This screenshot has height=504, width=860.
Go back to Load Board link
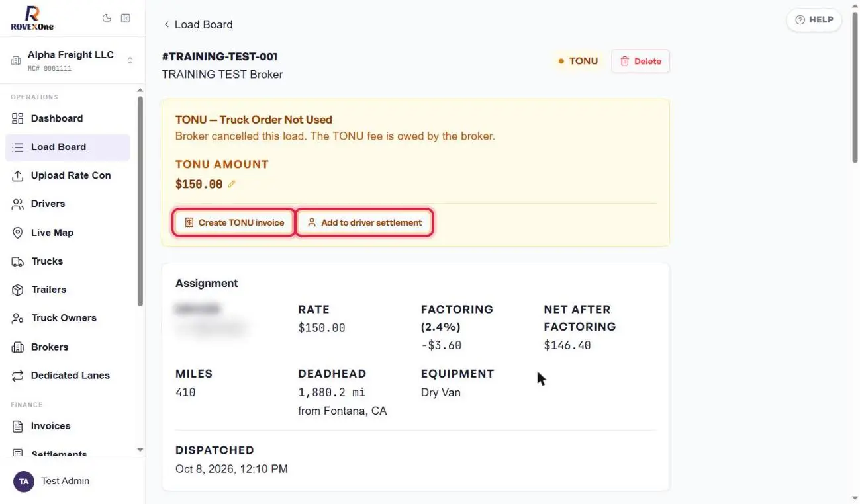coord(198,24)
